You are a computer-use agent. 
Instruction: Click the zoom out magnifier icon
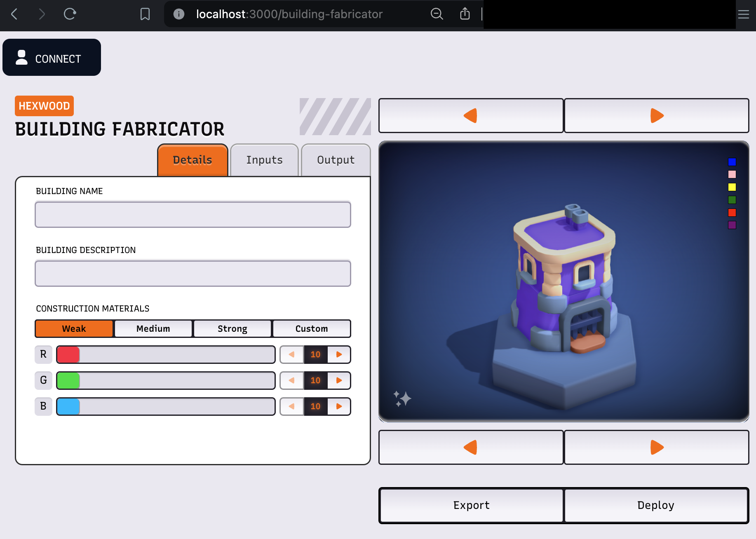point(437,14)
